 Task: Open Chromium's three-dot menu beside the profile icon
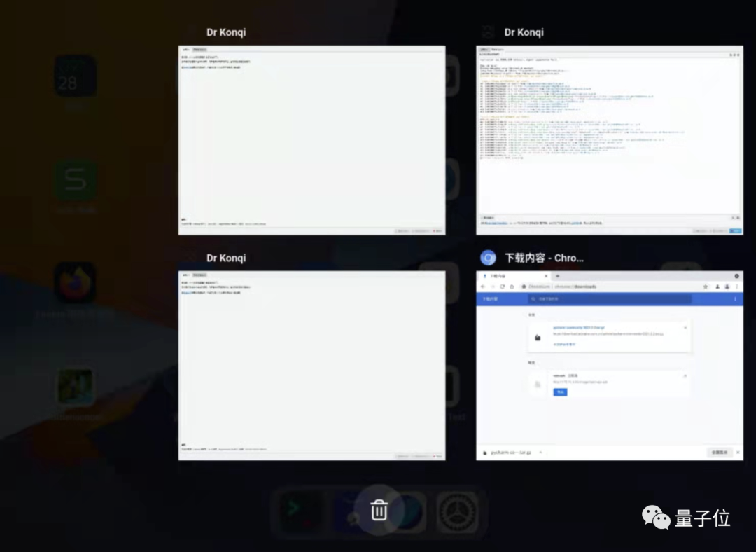pyautogui.click(x=736, y=287)
